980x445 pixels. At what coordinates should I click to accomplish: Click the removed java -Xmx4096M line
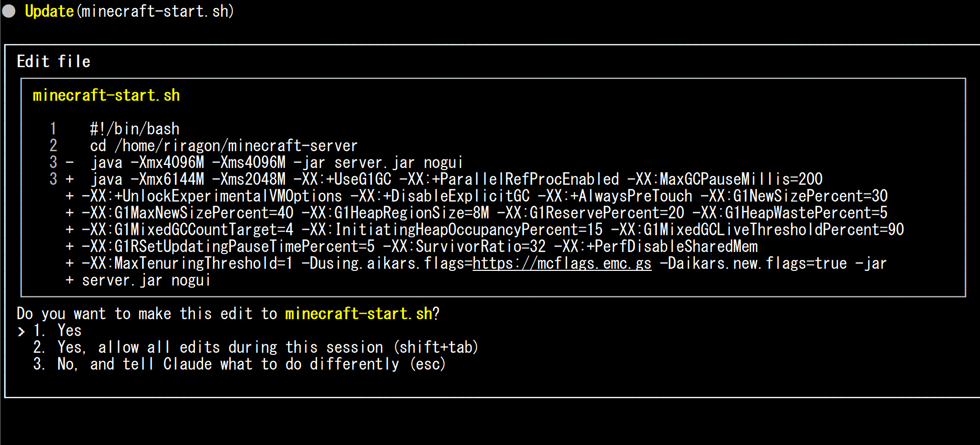coord(277,163)
